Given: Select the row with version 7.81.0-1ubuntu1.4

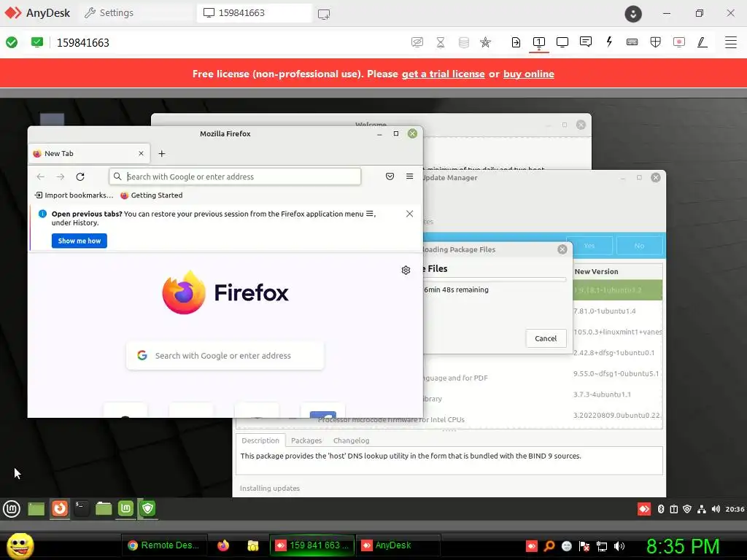Looking at the screenshot, I should [x=618, y=311].
